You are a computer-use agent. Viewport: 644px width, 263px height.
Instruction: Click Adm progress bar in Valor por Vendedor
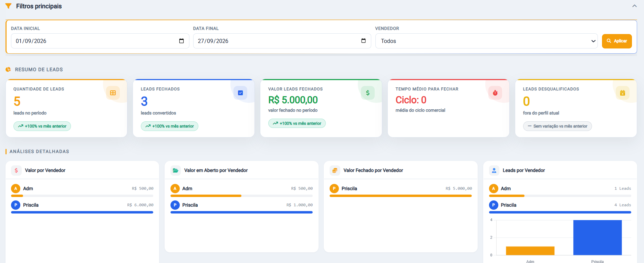[x=82, y=196]
